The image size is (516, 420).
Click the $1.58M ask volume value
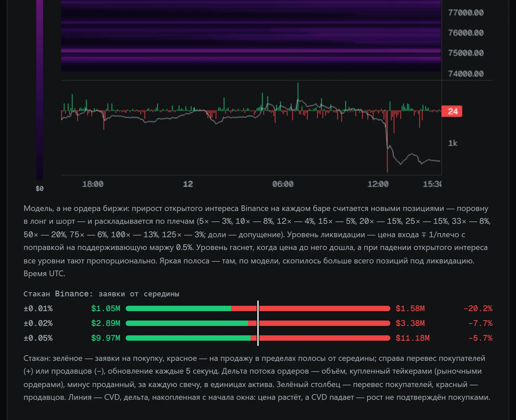click(x=410, y=308)
